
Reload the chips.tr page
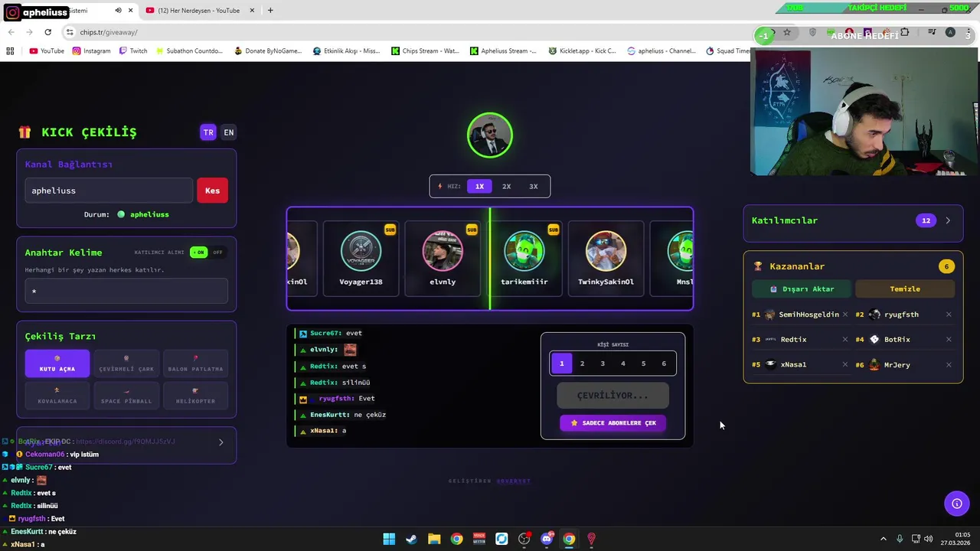click(x=47, y=32)
